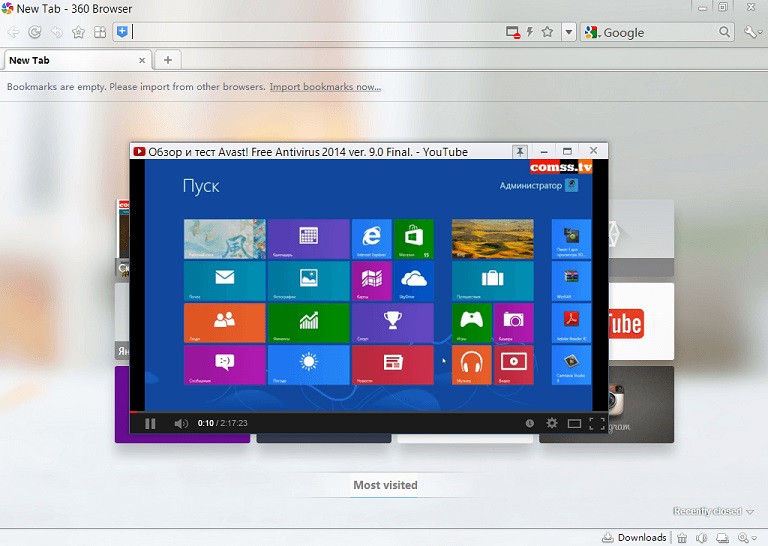Click the screen icon in the status bar
The width and height of the screenshot is (768, 546).
[722, 538]
